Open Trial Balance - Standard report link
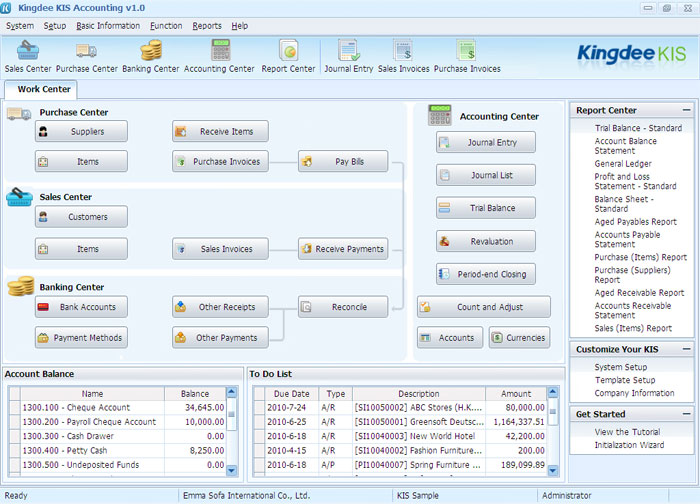700x504 pixels. click(638, 128)
